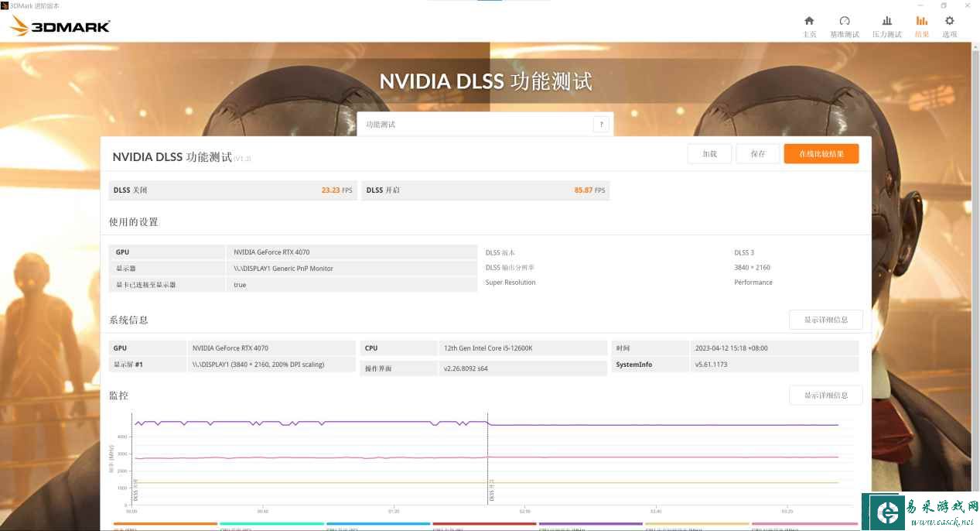980x531 pixels.
Task: Click the 3840 × 2160 DLSS output resolution
Action: coord(752,268)
